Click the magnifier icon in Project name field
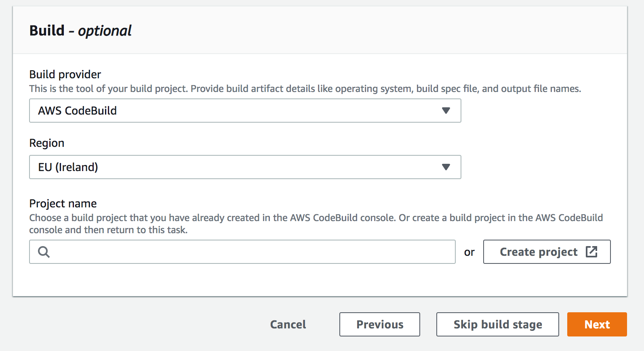 click(44, 252)
